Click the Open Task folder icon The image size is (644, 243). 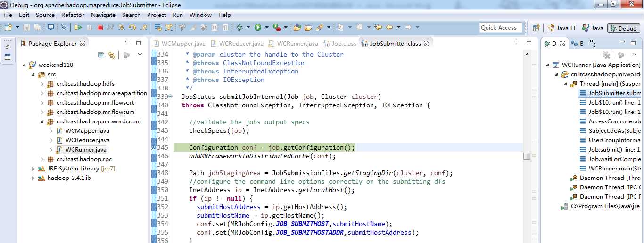point(308,27)
